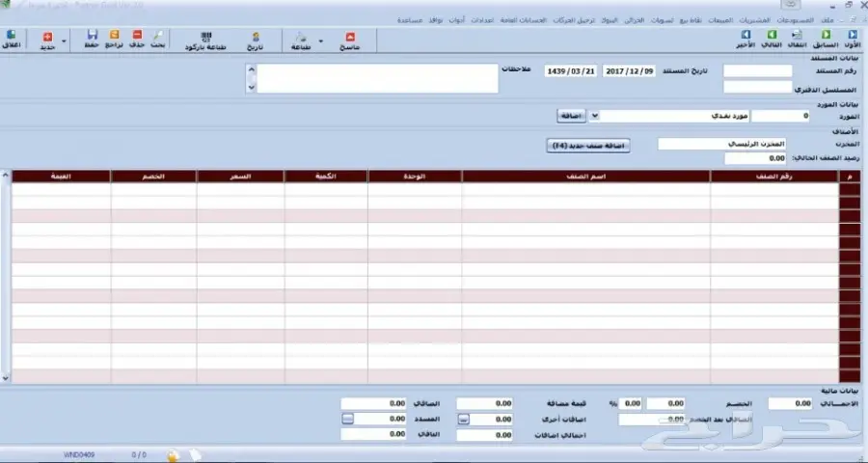Click the Close (اغلاق) toolbar icon
The image size is (868, 463).
(x=10, y=36)
